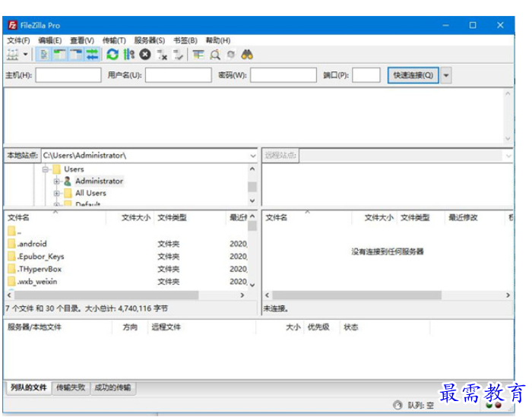Sort local files by 文件名 column
532x417 pixels.
(19, 218)
